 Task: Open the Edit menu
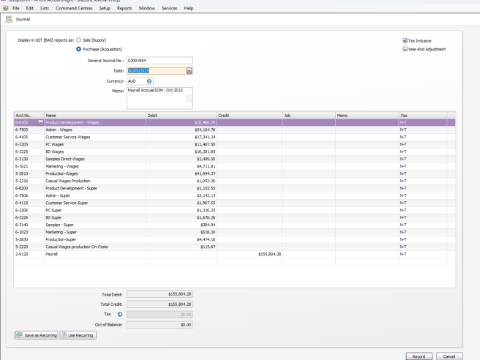[x=30, y=8]
